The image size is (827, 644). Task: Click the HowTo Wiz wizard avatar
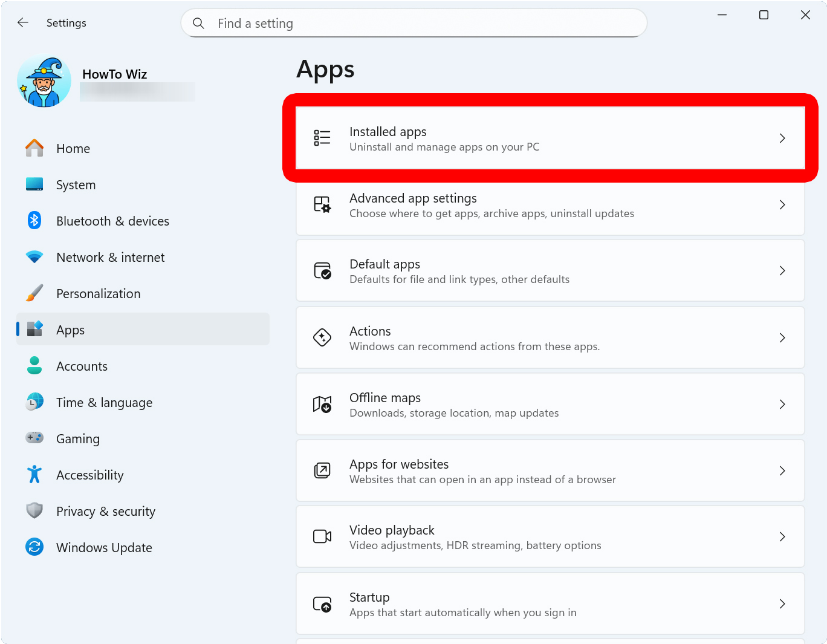pos(44,82)
